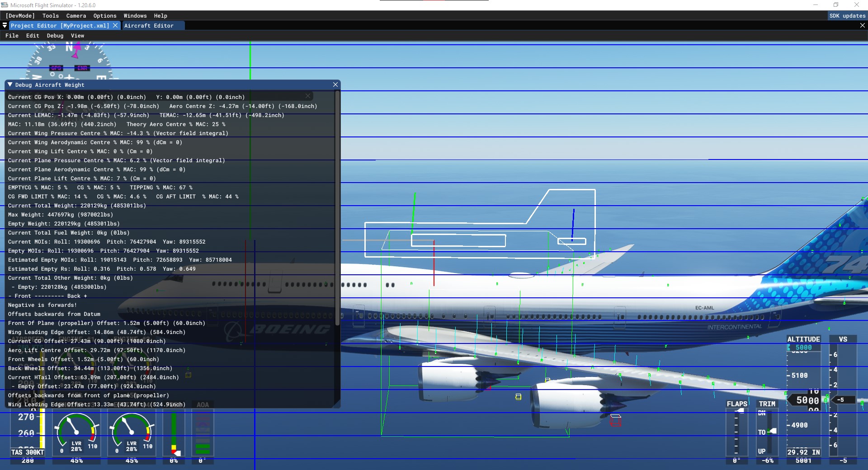Switch to the Aircraft Editor tab
868x470 pixels.
click(x=149, y=26)
